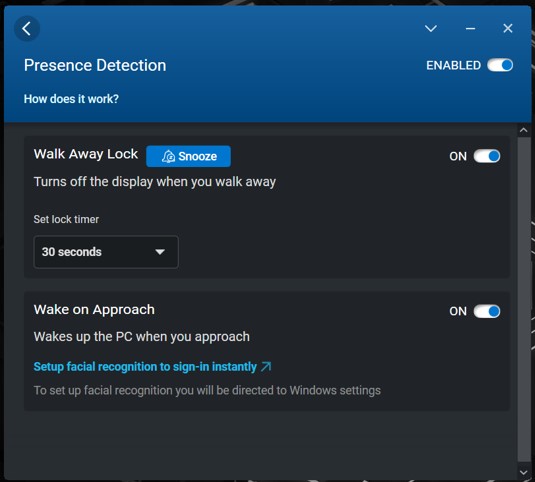Image resolution: width=535 pixels, height=482 pixels.
Task: Minimize the Presence Detection window
Action: tap(471, 29)
